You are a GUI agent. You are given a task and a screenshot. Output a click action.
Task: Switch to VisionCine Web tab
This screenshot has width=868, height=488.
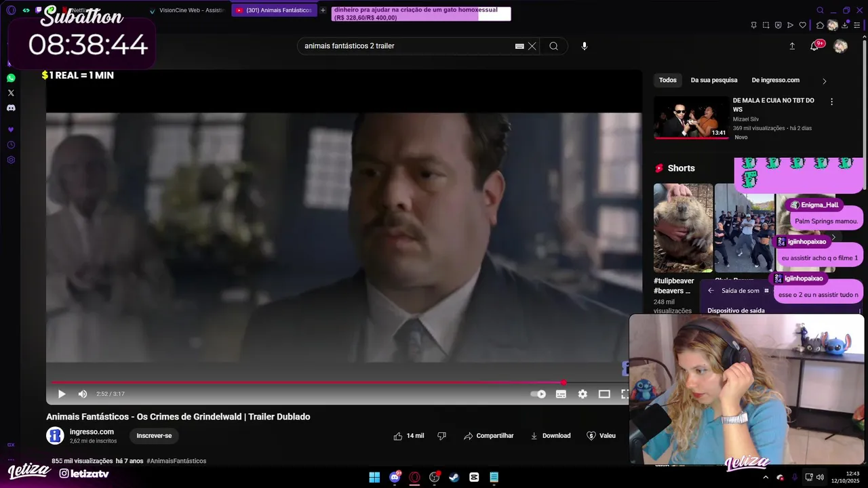tap(186, 10)
